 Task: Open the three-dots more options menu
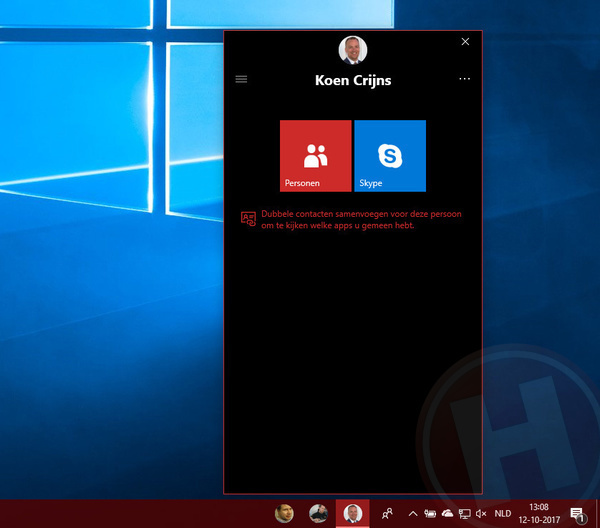(x=465, y=79)
